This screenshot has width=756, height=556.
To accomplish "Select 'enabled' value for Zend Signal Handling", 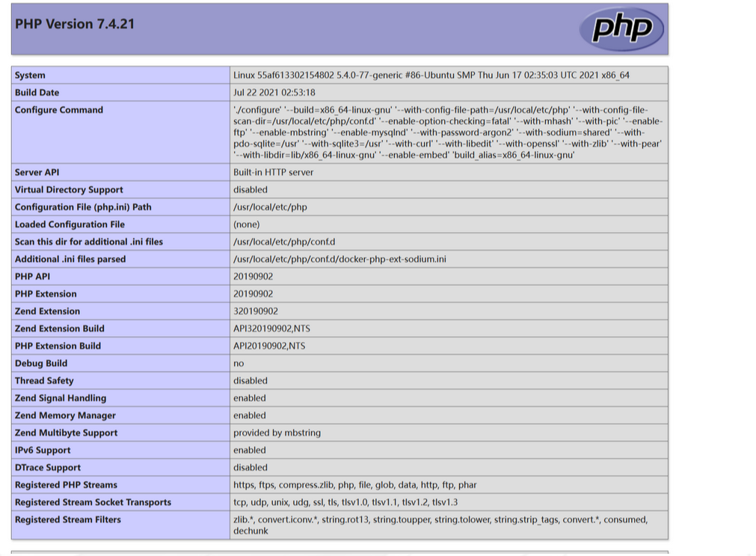I will tap(249, 398).
